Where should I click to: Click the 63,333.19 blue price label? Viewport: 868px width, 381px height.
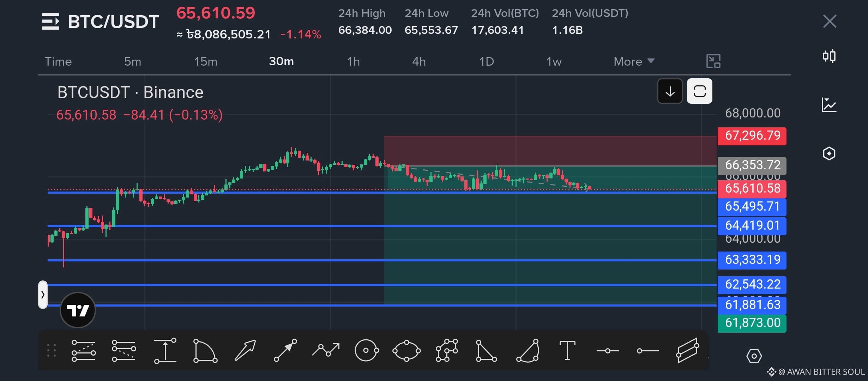click(752, 260)
